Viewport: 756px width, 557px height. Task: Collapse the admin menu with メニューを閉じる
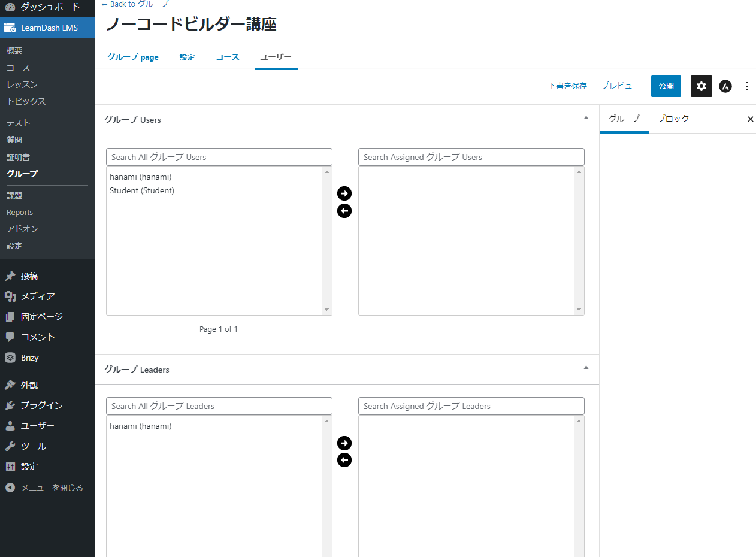click(x=52, y=488)
